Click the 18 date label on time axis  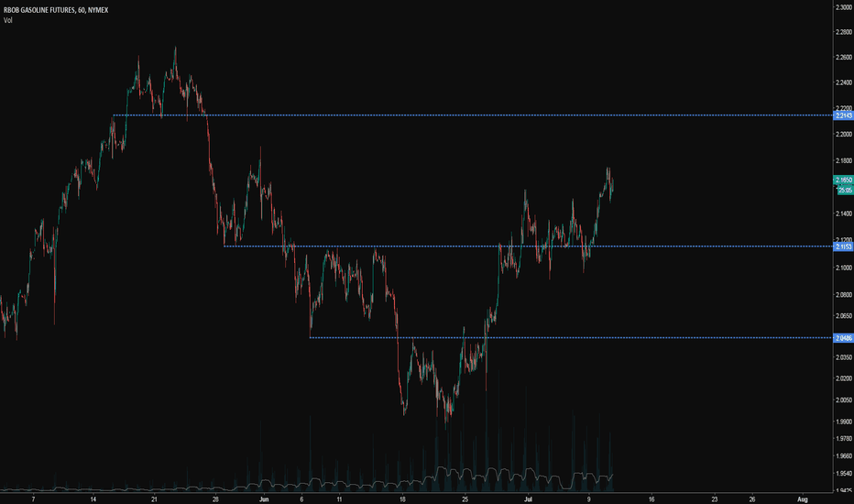pos(402,499)
